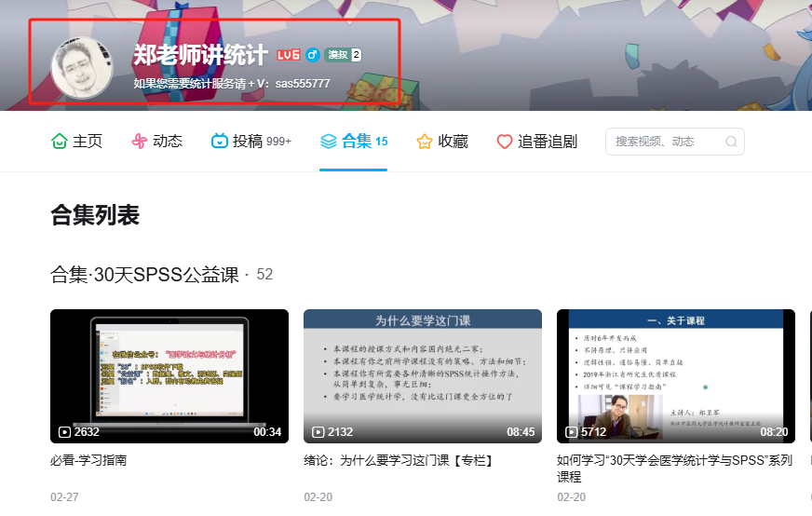Viewport: 812px width, 516px height.
Task: Click play count icon showing 2132
Action: coord(318,432)
